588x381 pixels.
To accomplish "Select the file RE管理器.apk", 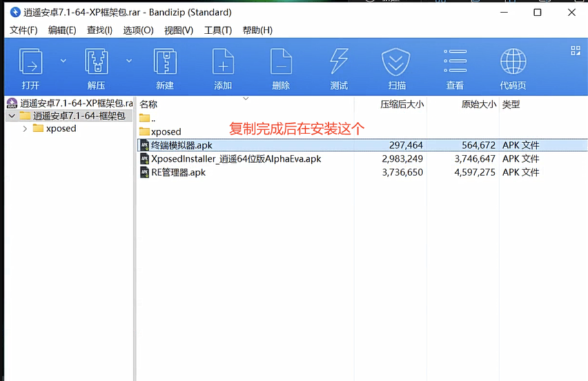I will (x=178, y=172).
